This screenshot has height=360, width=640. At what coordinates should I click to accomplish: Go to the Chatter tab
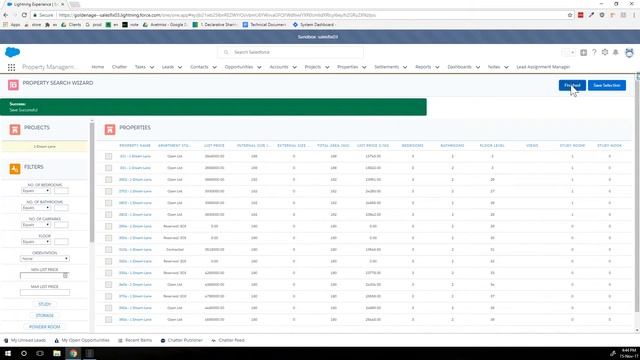119,67
